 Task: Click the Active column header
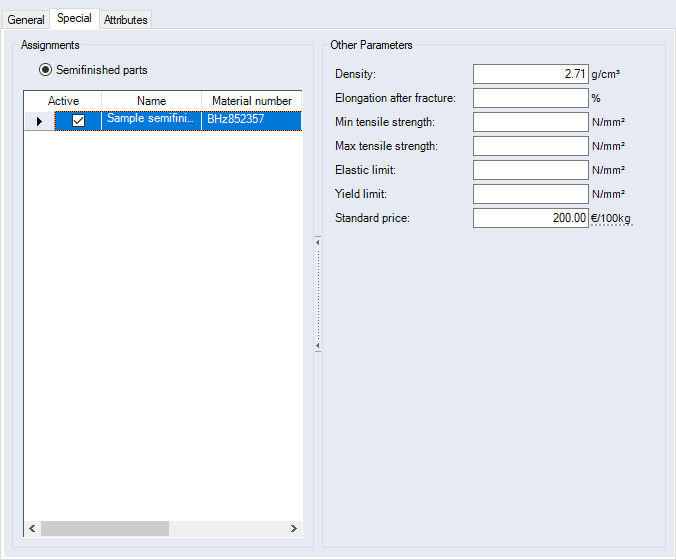tap(63, 101)
